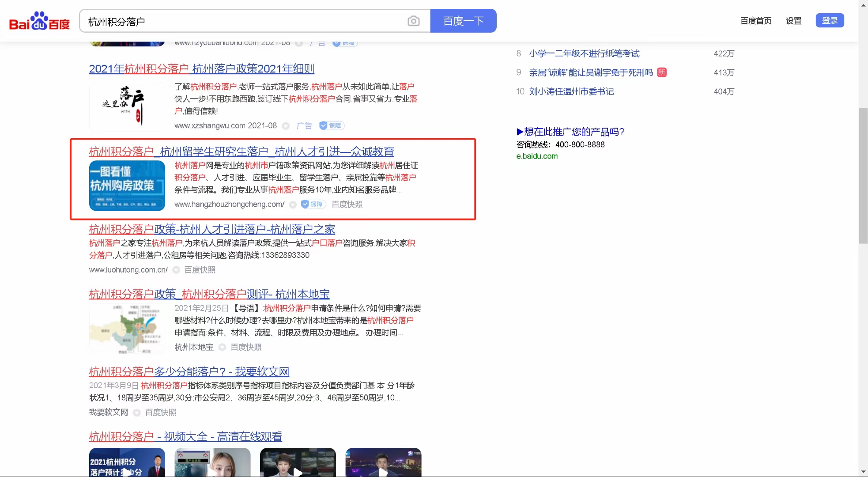868x477 pixels.
Task: Play video thumbnail with night city anchor
Action: point(383,462)
